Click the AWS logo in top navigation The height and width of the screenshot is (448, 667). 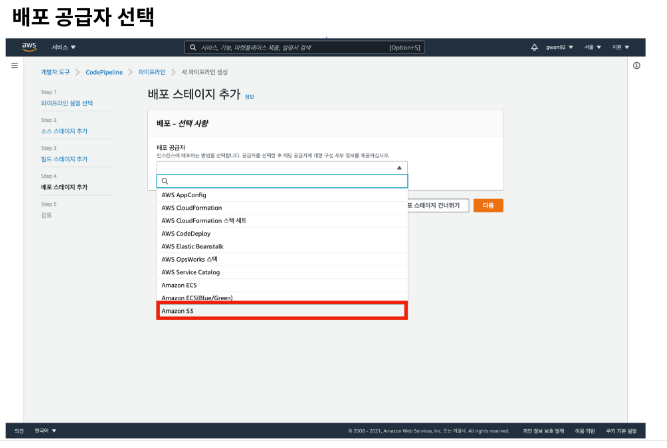[x=29, y=47]
